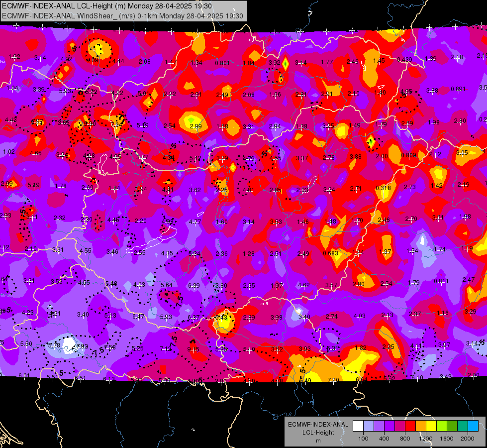The image size is (487, 448).
Task: Click the wind shear value 1.04
Action: click(x=12, y=88)
